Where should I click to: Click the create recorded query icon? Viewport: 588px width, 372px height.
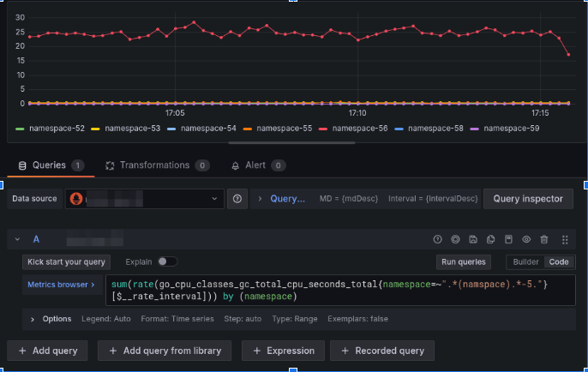[x=455, y=240]
